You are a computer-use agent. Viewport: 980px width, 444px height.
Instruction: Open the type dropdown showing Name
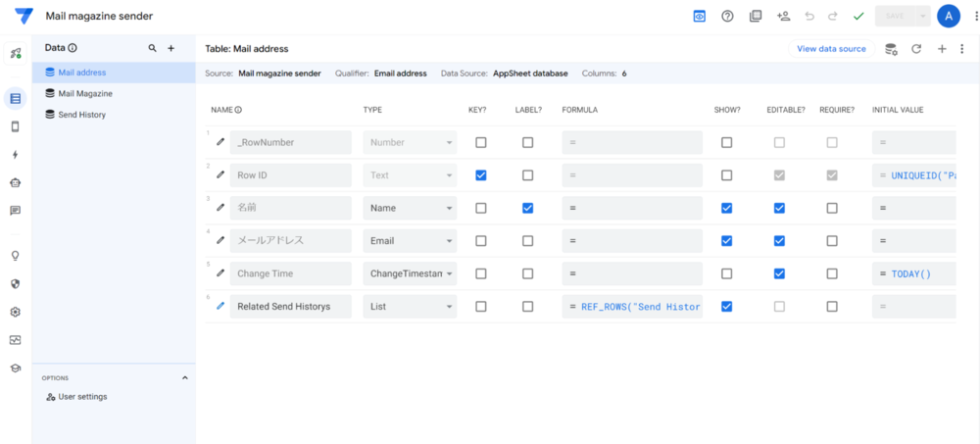pos(410,208)
